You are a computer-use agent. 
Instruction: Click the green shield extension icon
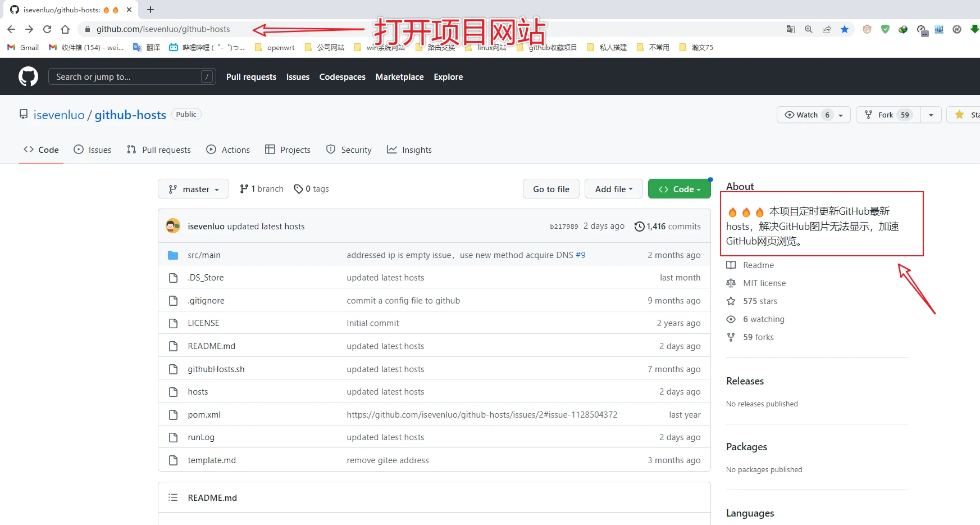click(x=885, y=29)
